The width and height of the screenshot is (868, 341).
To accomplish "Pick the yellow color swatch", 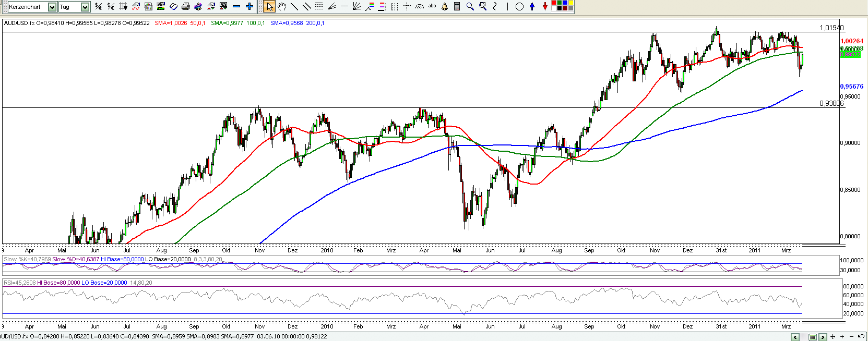I will [571, 3].
